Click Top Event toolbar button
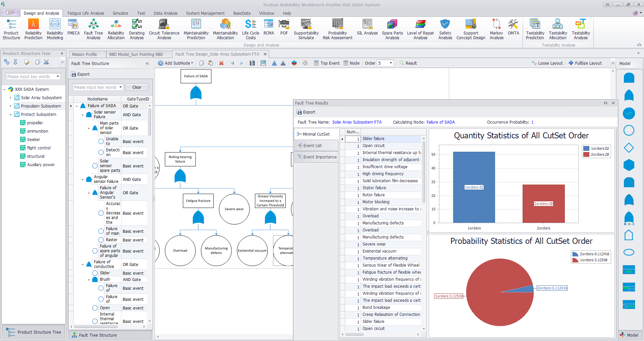This screenshot has height=341, width=644. 327,63
